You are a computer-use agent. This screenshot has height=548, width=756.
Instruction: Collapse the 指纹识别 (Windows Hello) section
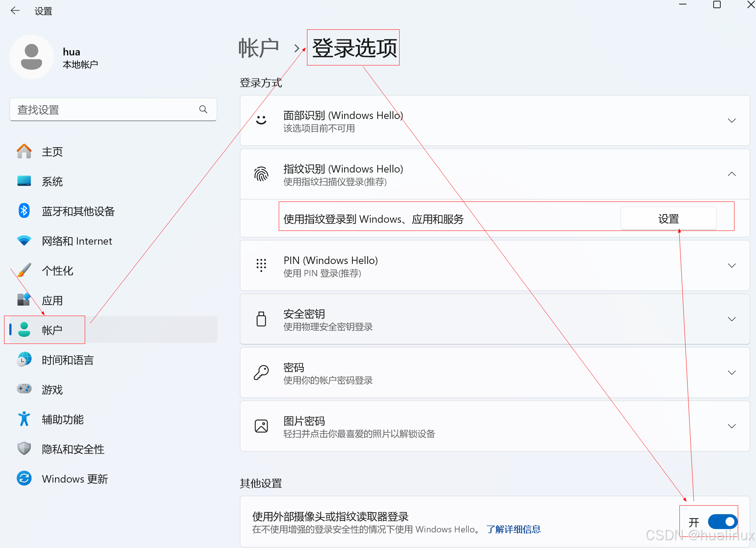(x=731, y=174)
